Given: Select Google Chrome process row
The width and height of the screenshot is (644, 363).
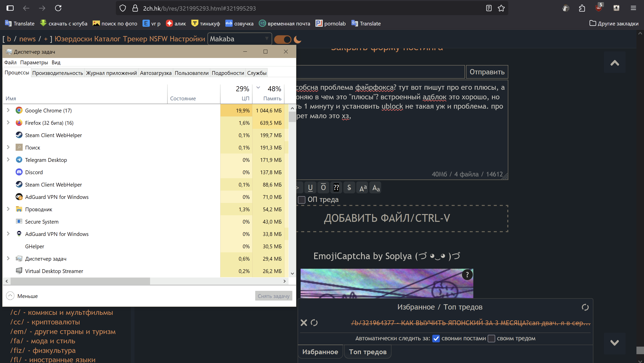Looking at the screenshot, I should pyautogui.click(x=146, y=110).
